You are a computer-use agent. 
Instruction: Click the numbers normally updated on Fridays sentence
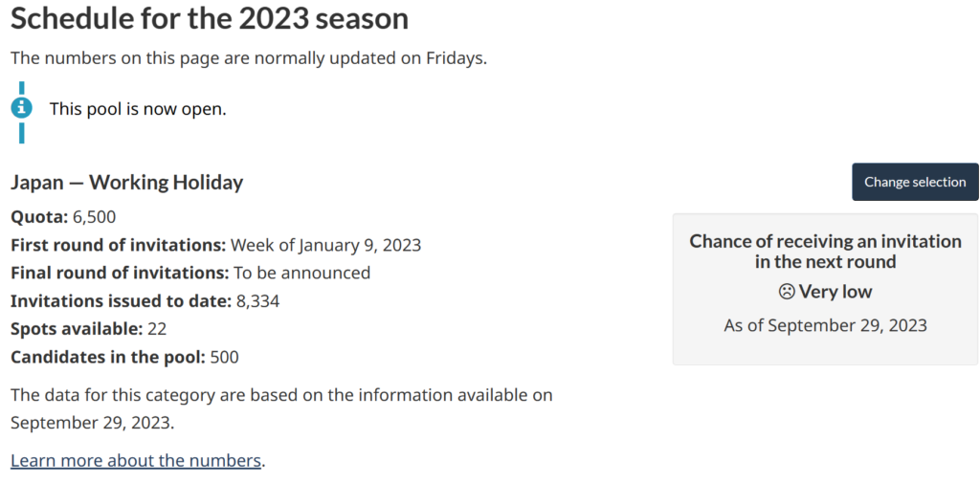tap(249, 58)
